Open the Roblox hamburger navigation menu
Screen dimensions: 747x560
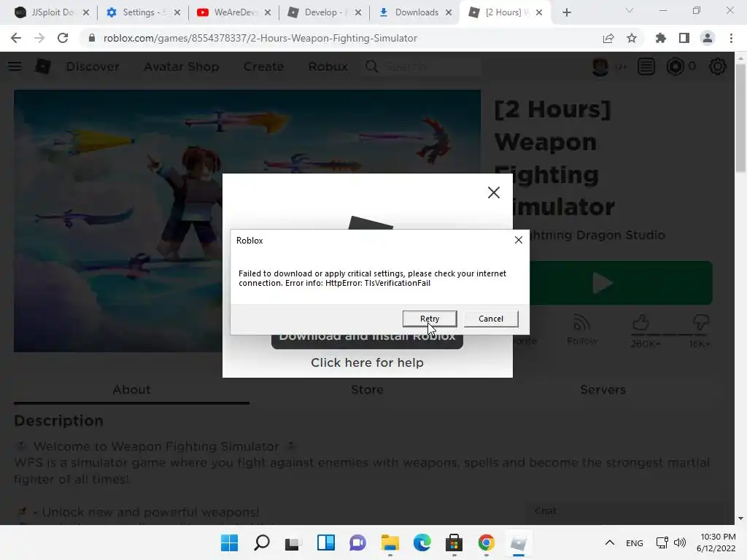(x=15, y=66)
